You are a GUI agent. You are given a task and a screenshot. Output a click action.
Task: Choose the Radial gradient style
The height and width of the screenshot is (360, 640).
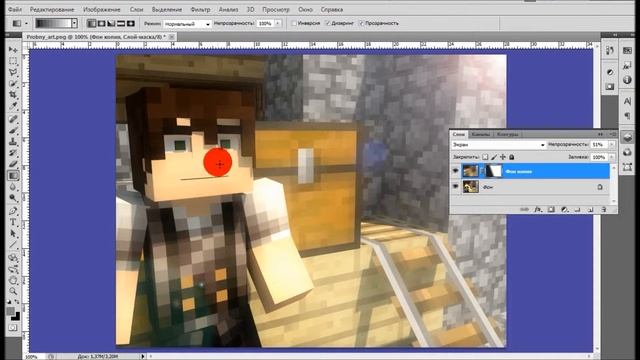point(101,24)
